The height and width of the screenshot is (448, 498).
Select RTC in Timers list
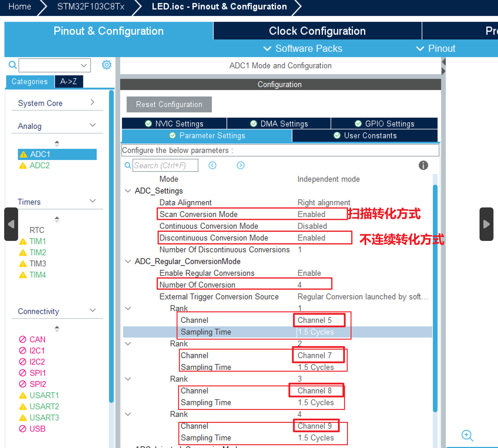(37, 230)
